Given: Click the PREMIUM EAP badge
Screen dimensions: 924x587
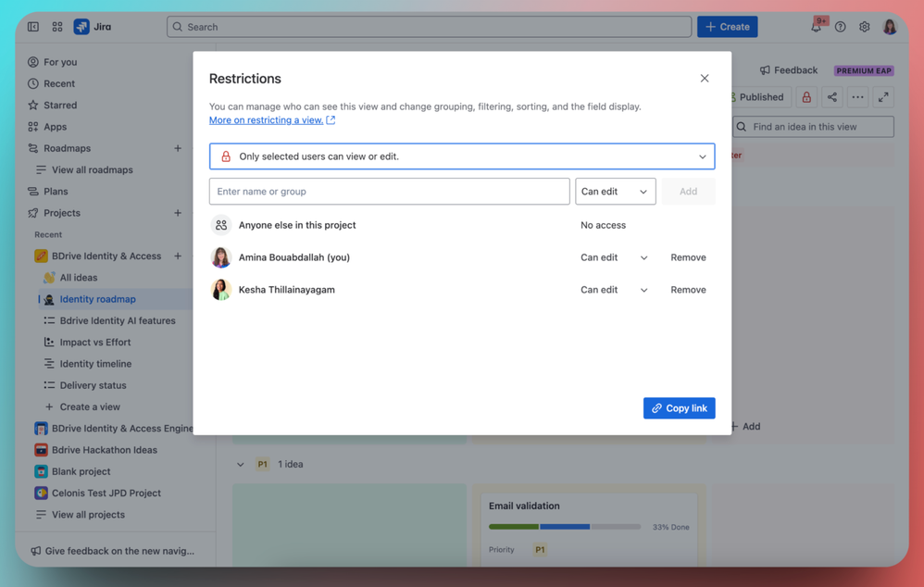Looking at the screenshot, I should (864, 70).
